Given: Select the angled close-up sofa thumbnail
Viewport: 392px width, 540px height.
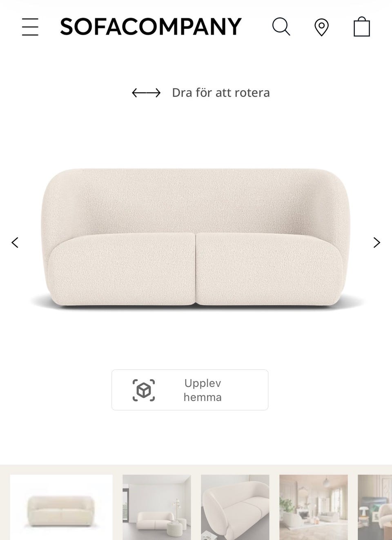Looking at the screenshot, I should pyautogui.click(x=235, y=507).
